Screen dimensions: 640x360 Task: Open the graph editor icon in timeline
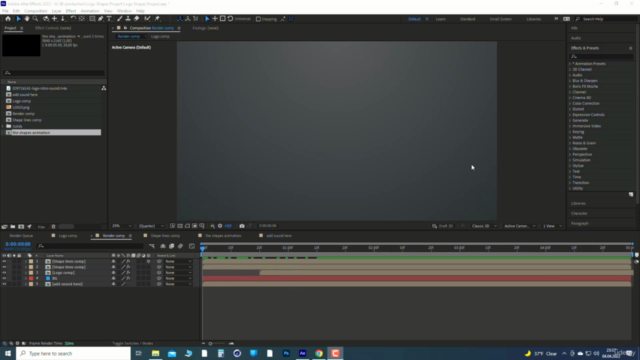coord(192,246)
